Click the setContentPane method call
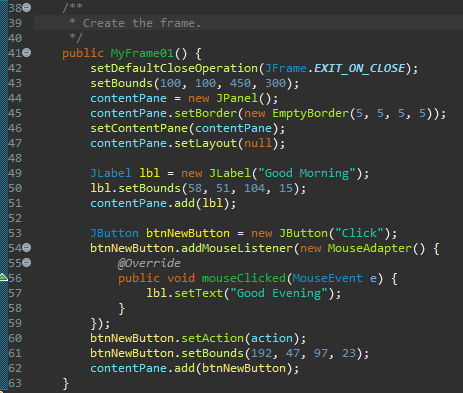Screen dimensions: 463x393 pyautogui.click(x=139, y=128)
